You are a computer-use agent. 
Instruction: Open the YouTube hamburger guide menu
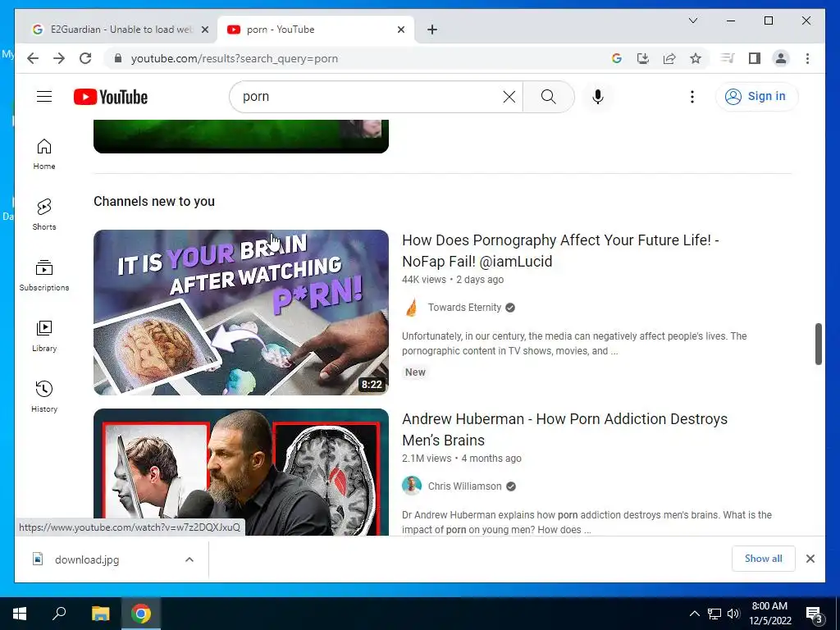pos(44,97)
